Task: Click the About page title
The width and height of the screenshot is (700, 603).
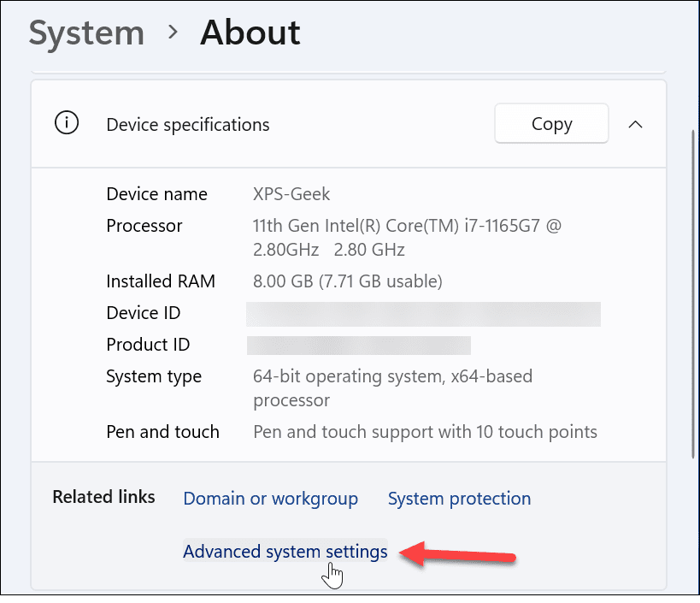Action: [250, 33]
